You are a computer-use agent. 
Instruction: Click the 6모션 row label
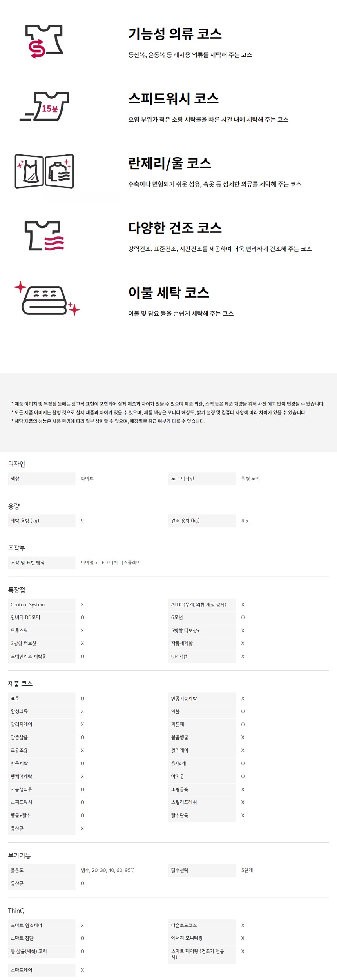[x=202, y=617]
